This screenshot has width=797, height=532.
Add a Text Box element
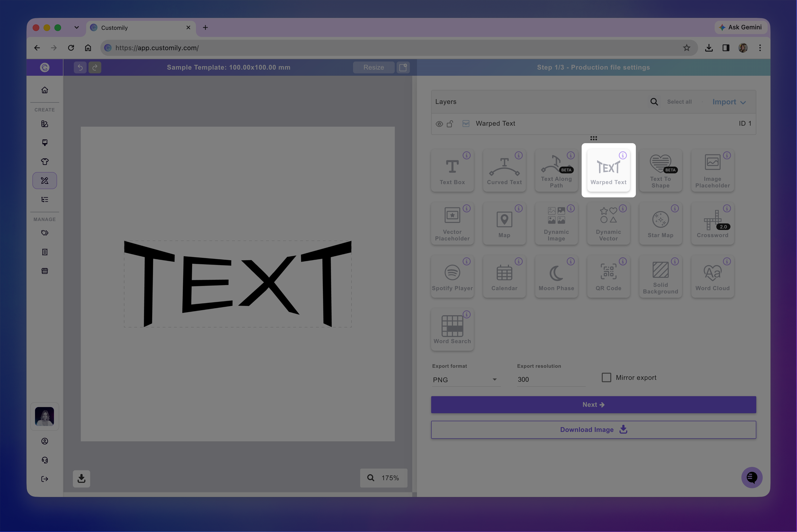click(452, 170)
